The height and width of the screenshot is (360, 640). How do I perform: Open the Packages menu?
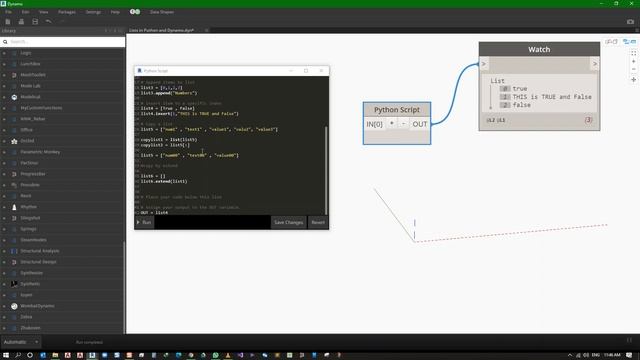[67, 12]
